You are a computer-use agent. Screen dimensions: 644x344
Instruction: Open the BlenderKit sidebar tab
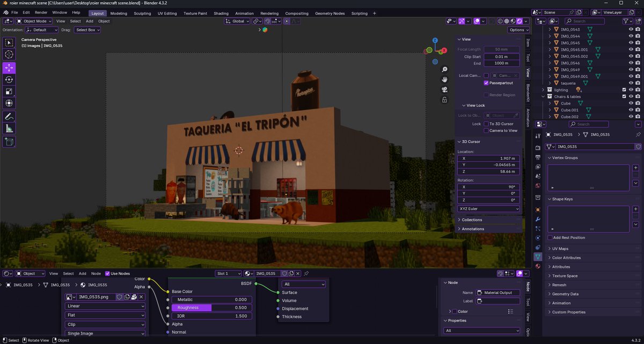[528, 93]
